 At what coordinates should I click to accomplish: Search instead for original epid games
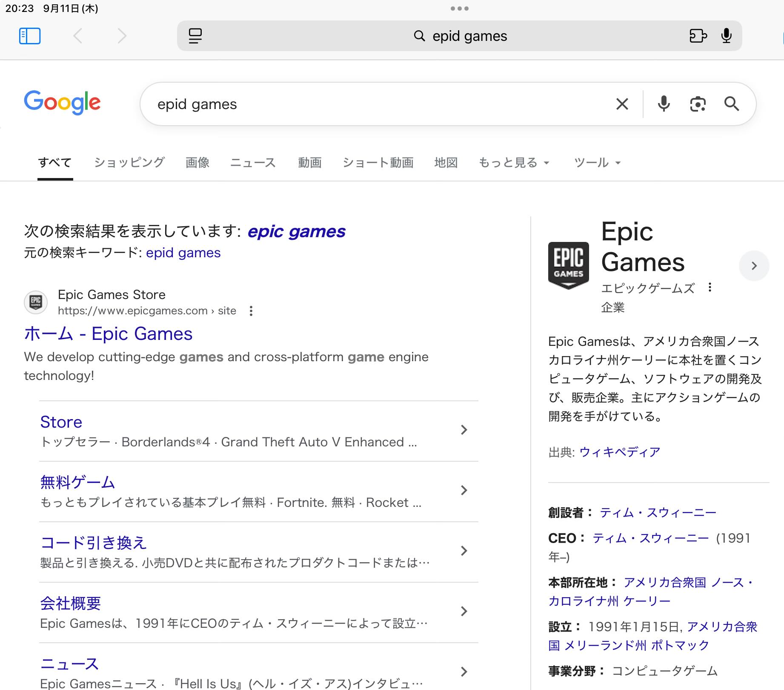click(x=183, y=253)
